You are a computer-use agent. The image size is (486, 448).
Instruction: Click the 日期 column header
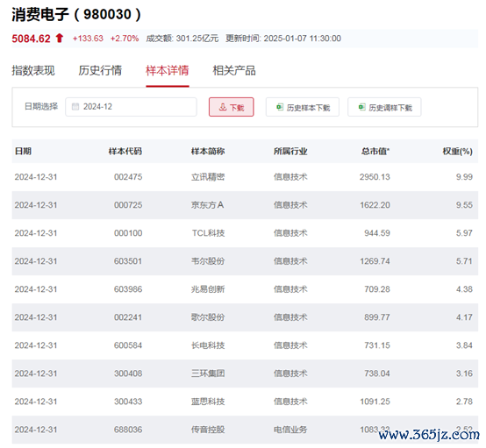click(23, 151)
